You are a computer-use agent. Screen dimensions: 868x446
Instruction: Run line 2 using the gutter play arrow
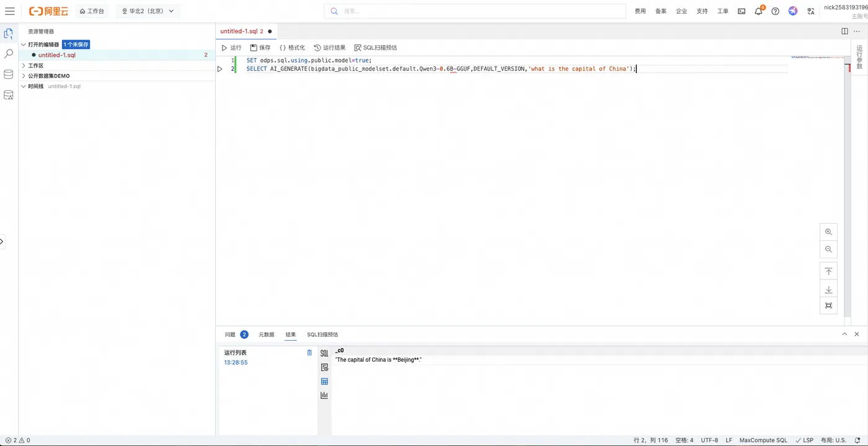pyautogui.click(x=219, y=69)
